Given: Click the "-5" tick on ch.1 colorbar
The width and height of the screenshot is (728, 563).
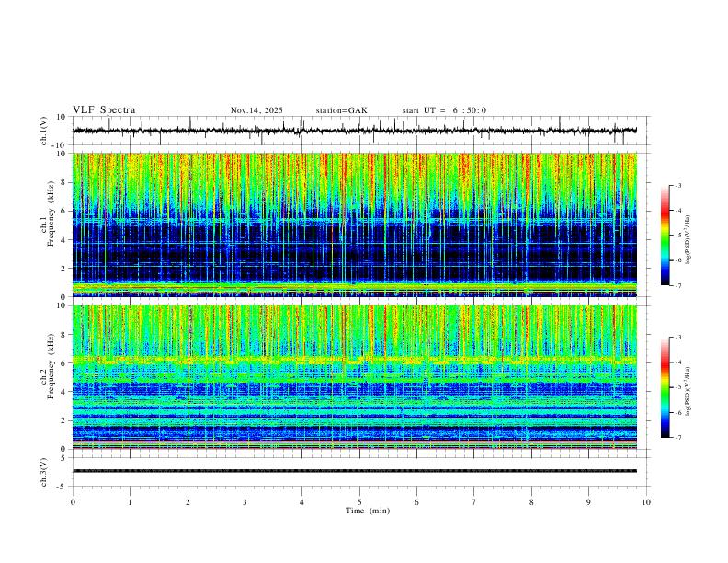Looking at the screenshot, I should point(678,236).
